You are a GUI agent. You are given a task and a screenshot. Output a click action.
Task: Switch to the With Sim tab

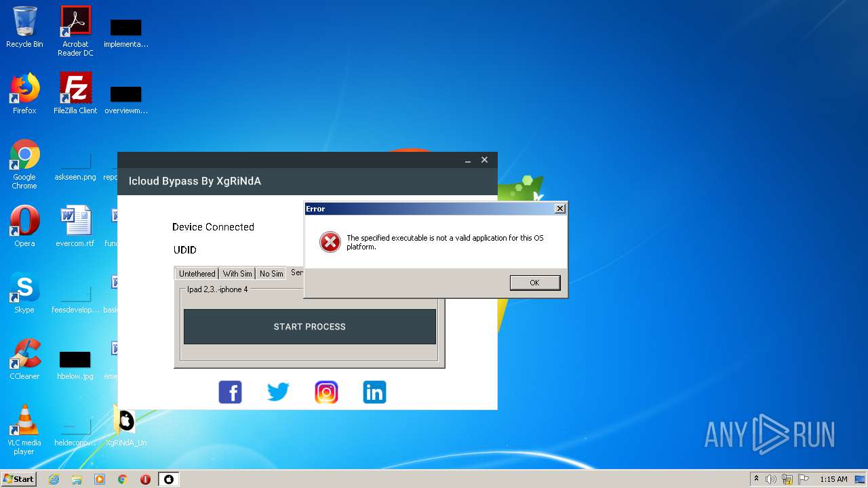click(x=237, y=273)
